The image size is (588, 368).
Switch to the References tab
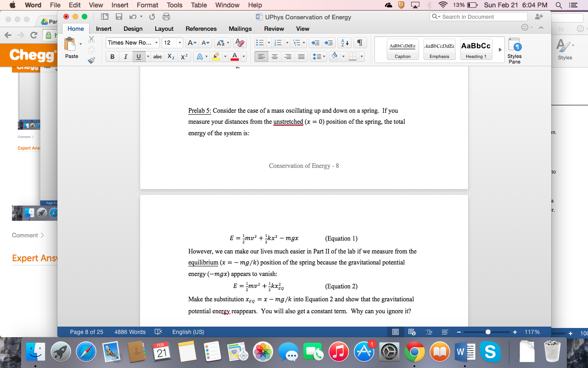201,29
